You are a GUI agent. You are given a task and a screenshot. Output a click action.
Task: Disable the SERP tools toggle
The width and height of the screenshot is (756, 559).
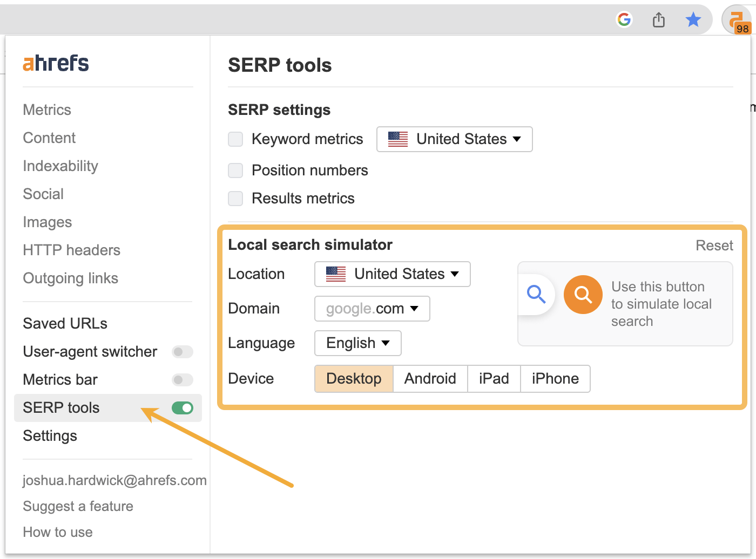[183, 408]
